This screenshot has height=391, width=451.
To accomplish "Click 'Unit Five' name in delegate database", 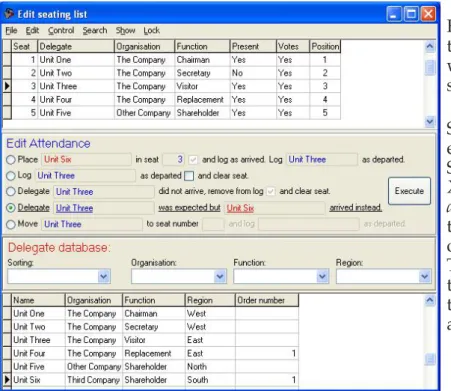I will 38,367.
